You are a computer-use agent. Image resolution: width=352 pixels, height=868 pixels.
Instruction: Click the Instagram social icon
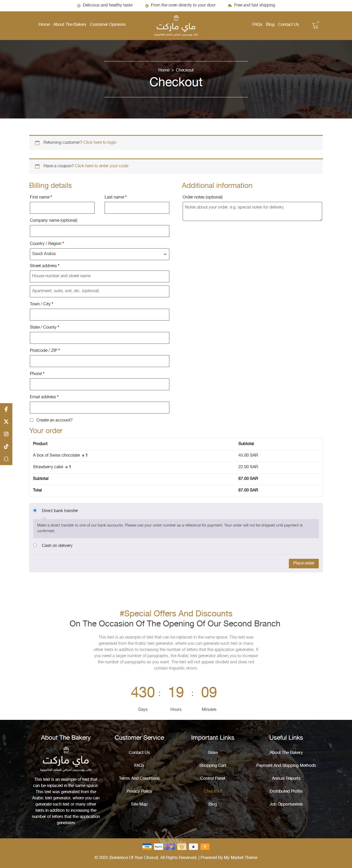coord(6,434)
